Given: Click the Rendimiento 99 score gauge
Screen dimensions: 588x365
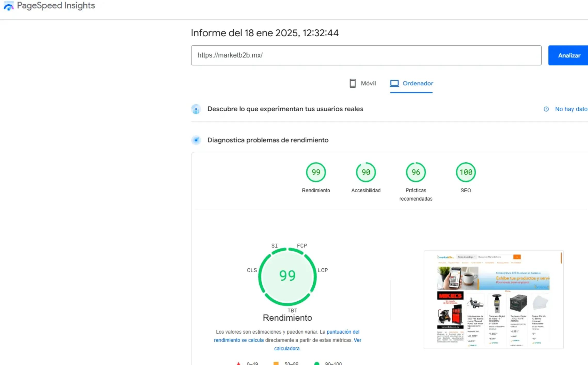Looking at the screenshot, I should tap(316, 172).
